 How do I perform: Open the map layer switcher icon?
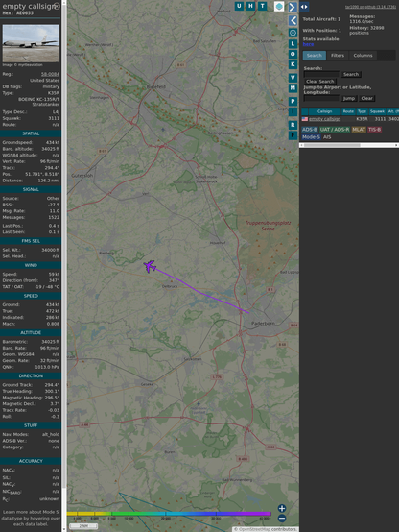coord(279,6)
